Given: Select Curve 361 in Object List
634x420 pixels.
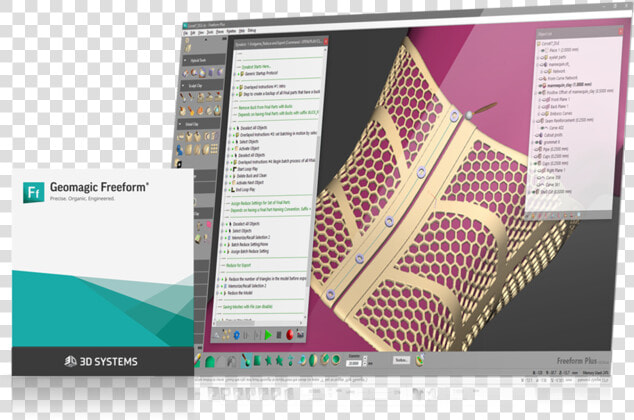Looking at the screenshot, I should (x=553, y=185).
